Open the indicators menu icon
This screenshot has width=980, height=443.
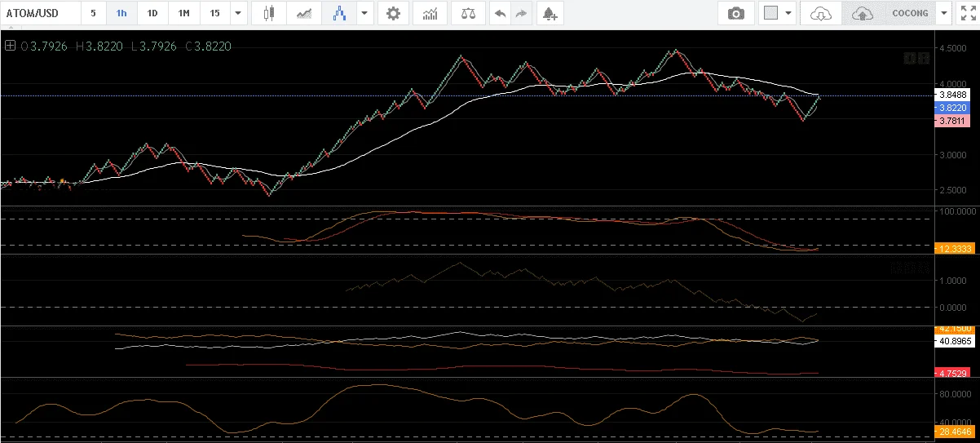point(430,13)
